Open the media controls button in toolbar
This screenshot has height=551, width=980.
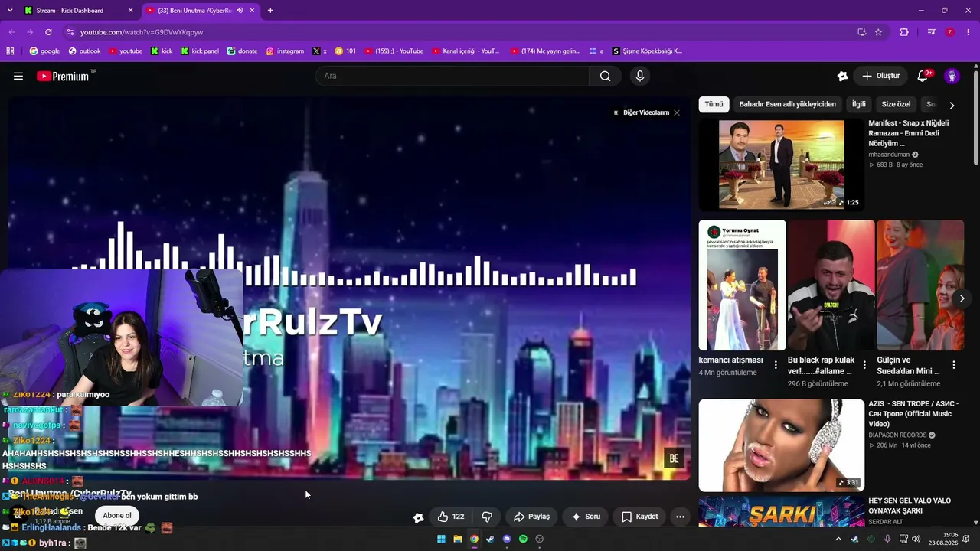click(x=931, y=32)
